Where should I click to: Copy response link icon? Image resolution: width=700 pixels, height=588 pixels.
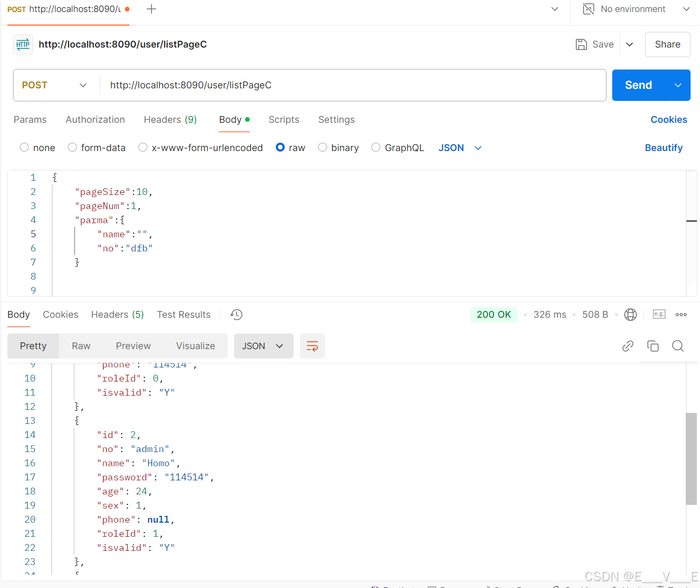(x=628, y=346)
